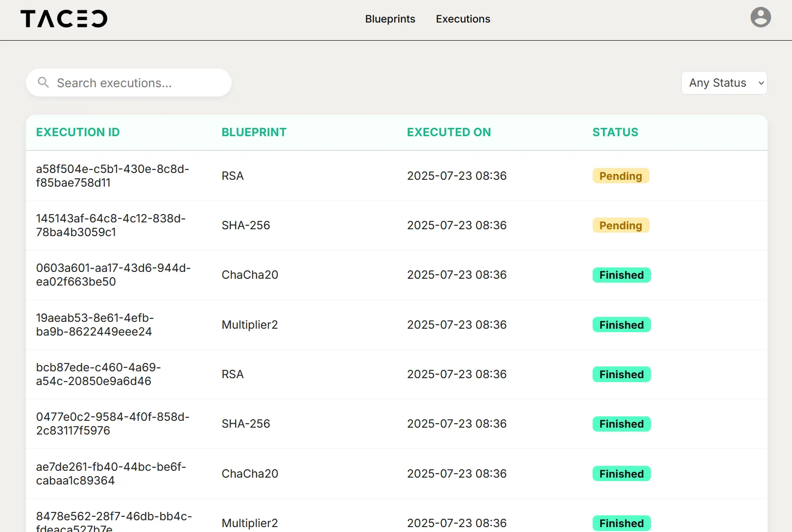Sort by the EXECUTED ON column header
Image resolution: width=792 pixels, height=532 pixels.
click(449, 132)
